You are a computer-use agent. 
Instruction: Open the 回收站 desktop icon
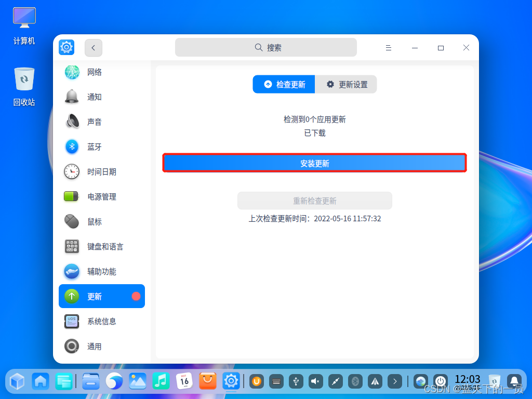(x=24, y=87)
